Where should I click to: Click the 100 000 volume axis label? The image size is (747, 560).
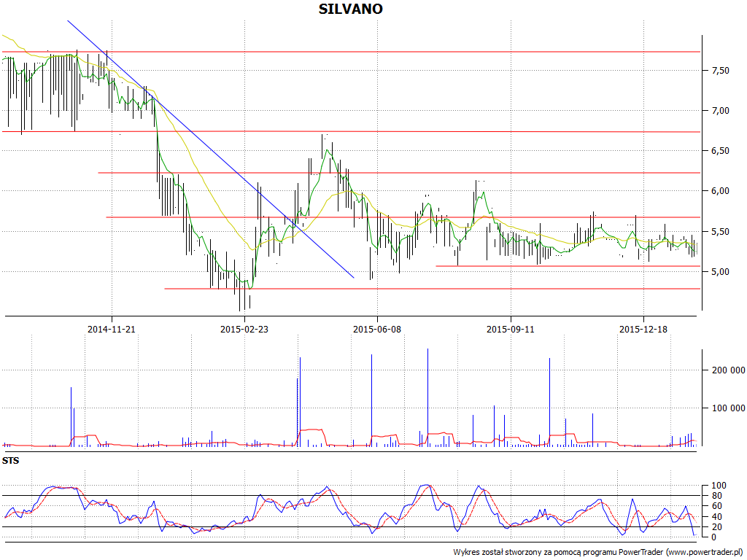[728, 408]
